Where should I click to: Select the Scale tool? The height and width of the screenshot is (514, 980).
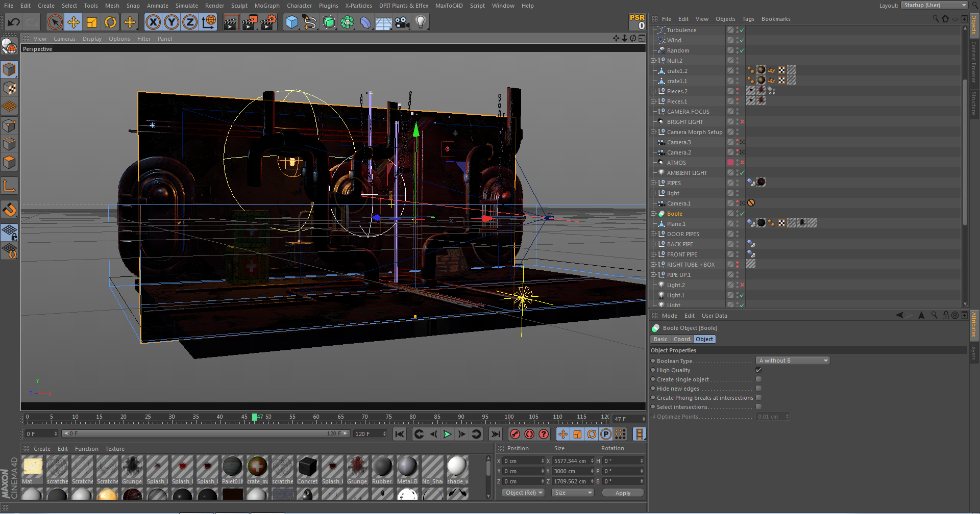(x=92, y=22)
